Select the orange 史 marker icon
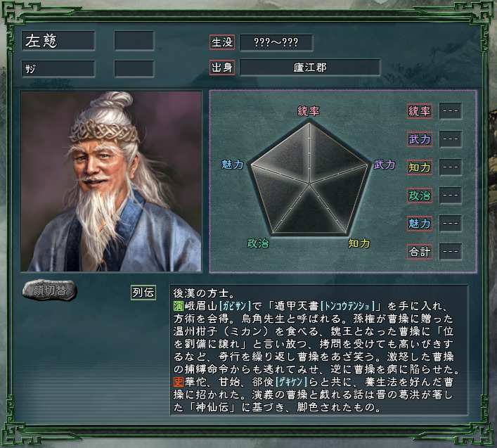The width and height of the screenshot is (497, 448). [179, 382]
